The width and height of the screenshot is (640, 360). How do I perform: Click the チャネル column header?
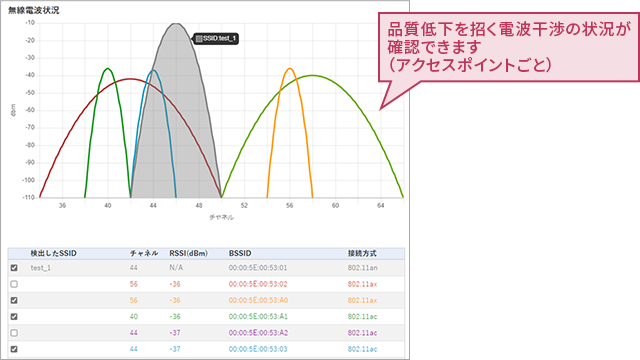[x=144, y=253]
